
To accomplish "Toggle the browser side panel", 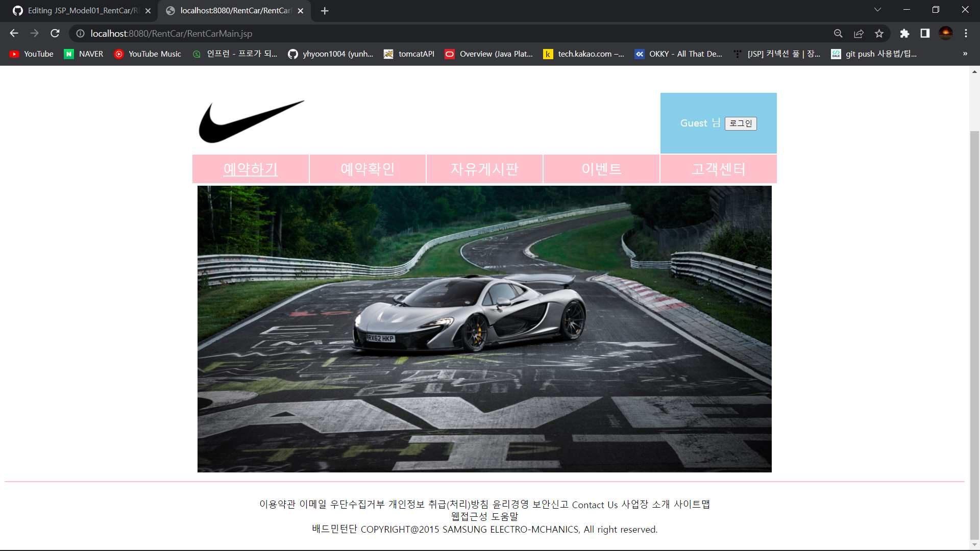I will (925, 33).
